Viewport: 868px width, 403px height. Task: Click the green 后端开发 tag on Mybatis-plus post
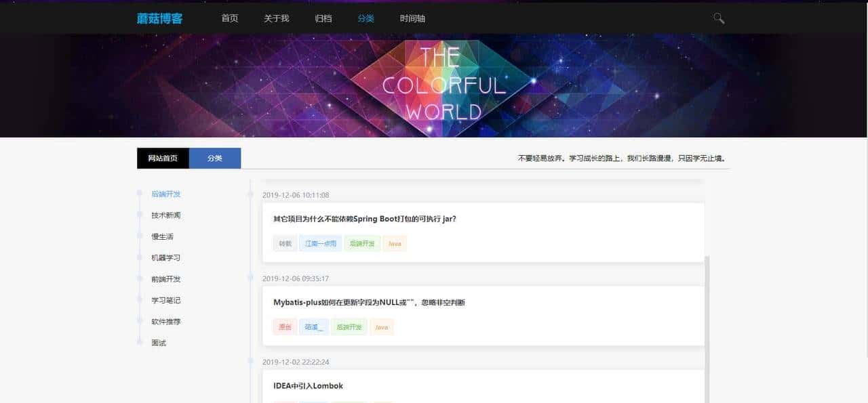coord(349,326)
